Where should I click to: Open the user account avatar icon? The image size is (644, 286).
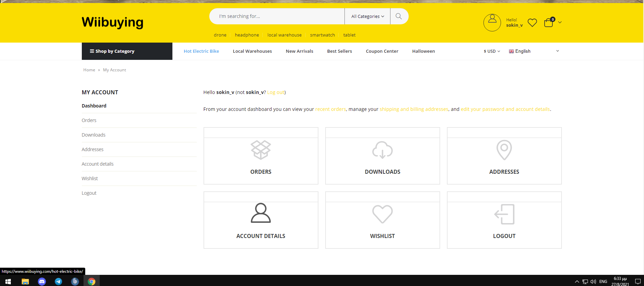[x=492, y=23]
